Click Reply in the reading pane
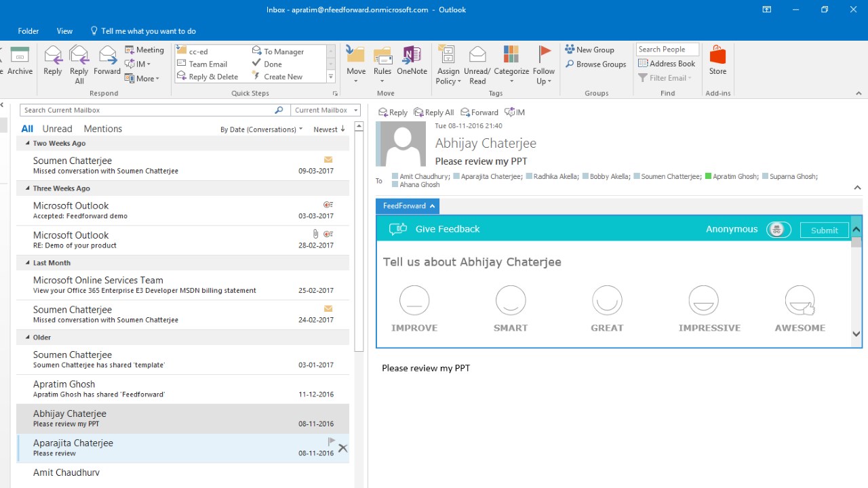Screen dimensions: 868x488 tap(393, 113)
